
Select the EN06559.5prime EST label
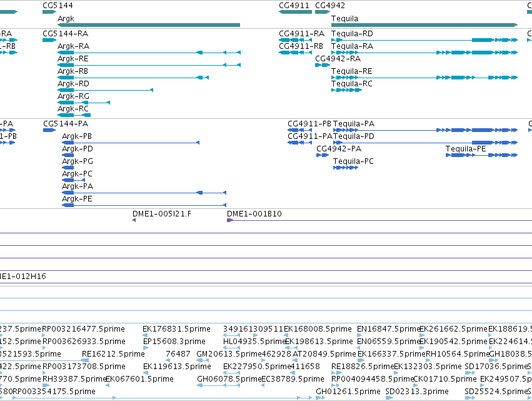coord(388,342)
